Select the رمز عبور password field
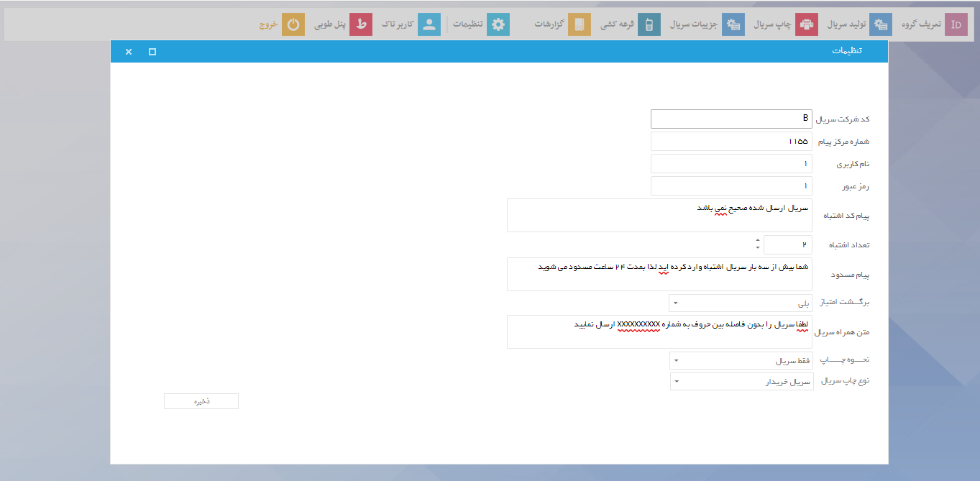The width and height of the screenshot is (980, 481). click(x=731, y=186)
